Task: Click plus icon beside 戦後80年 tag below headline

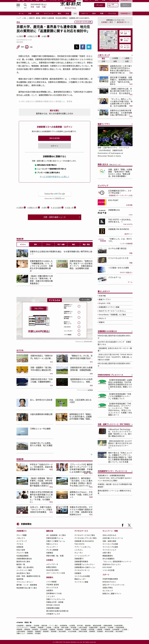Action: (x=39, y=36)
